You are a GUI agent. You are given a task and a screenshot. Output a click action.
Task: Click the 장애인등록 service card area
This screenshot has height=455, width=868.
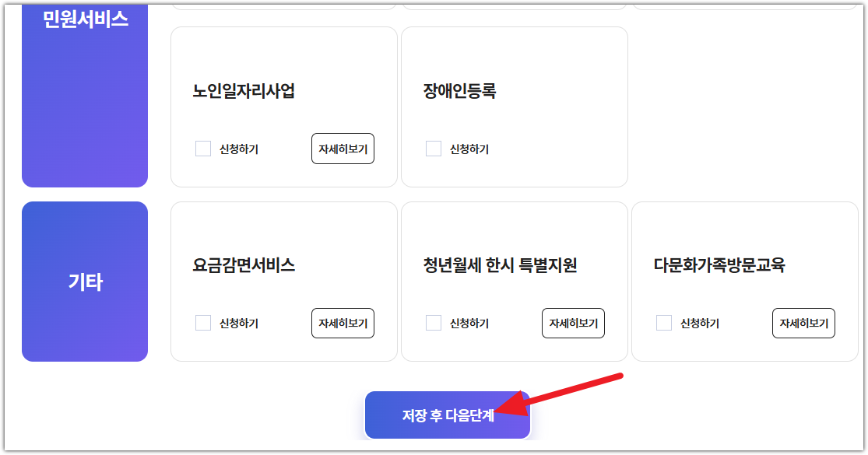(514, 107)
